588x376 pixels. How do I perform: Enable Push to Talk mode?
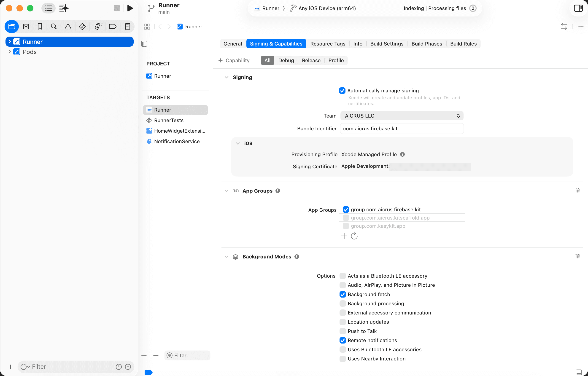[x=343, y=331]
